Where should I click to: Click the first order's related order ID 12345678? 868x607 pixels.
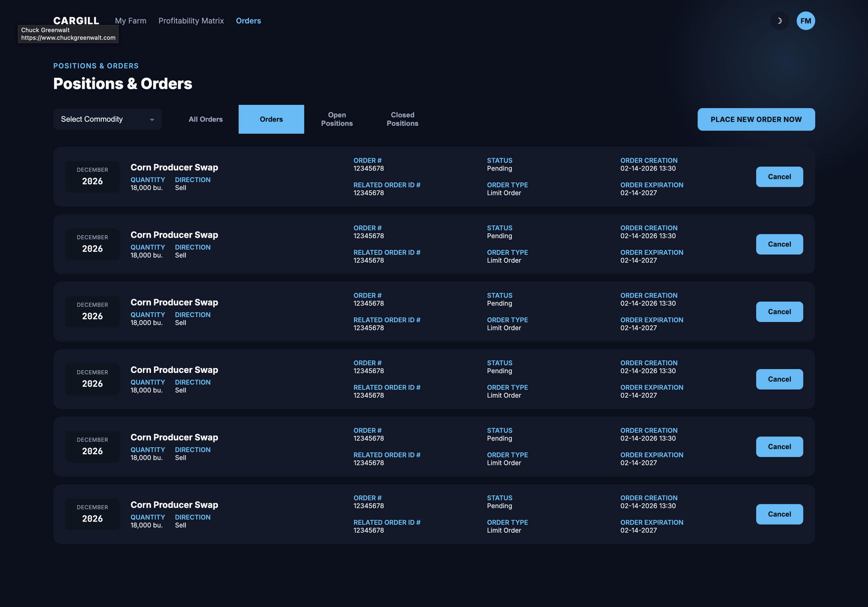(x=369, y=193)
